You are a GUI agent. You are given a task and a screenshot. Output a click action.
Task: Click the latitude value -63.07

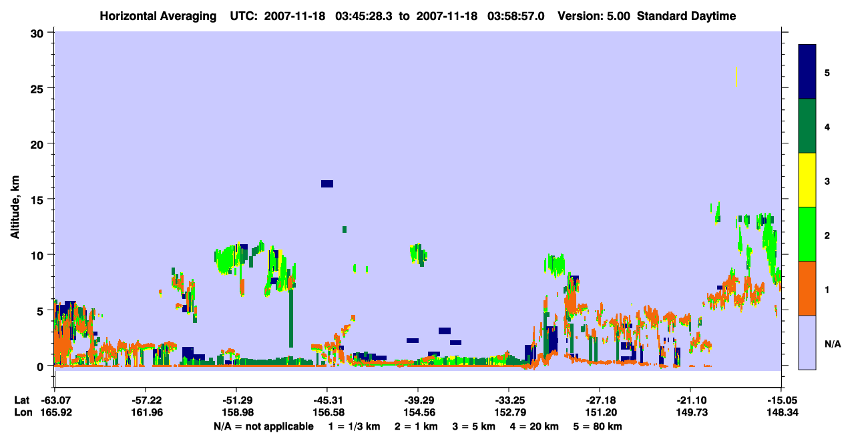55,400
